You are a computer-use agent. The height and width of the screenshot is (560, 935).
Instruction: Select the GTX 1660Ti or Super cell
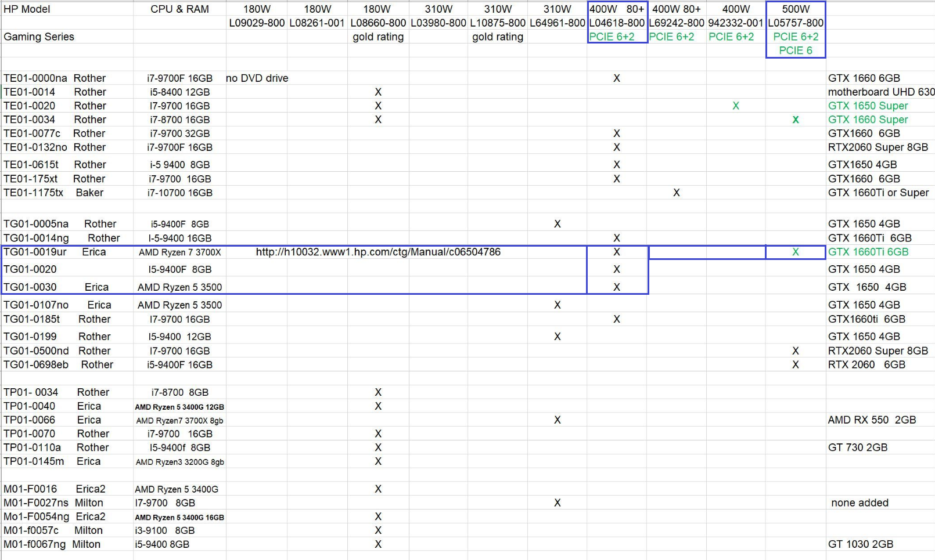click(x=878, y=193)
